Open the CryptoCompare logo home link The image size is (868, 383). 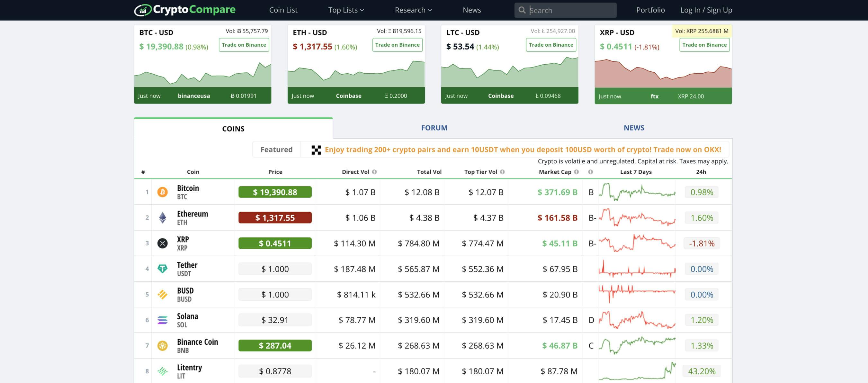185,10
